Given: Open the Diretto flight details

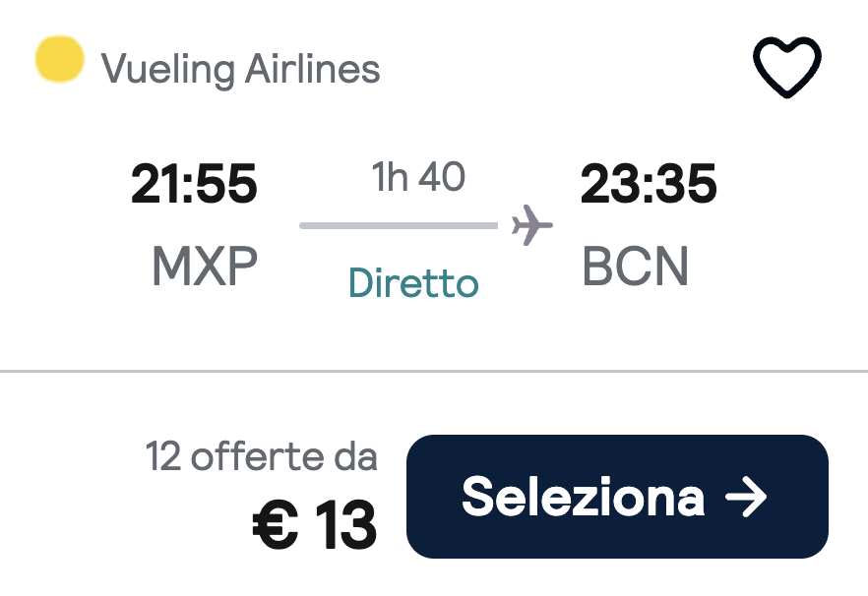Looking at the screenshot, I should pos(411,280).
